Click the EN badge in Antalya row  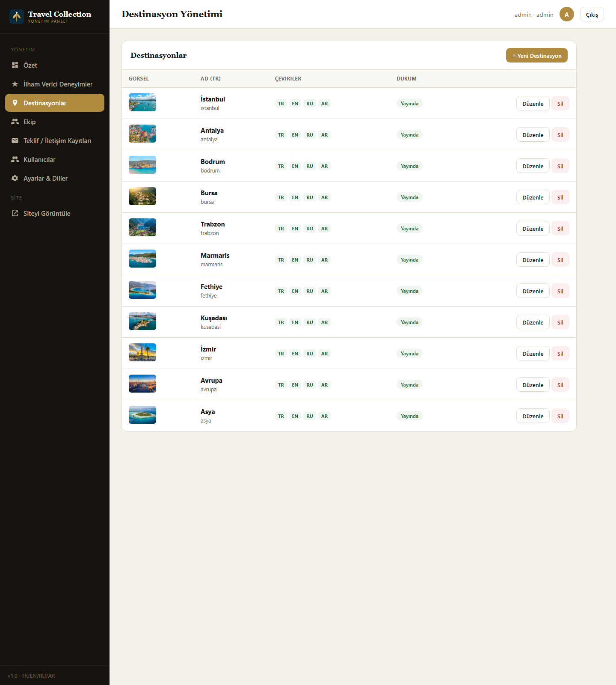coord(295,135)
